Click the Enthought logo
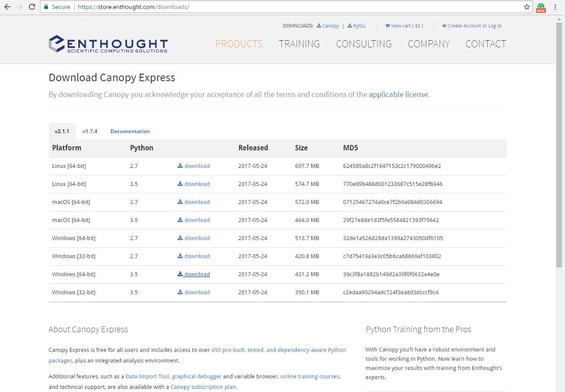The image size is (565, 392). (108, 44)
